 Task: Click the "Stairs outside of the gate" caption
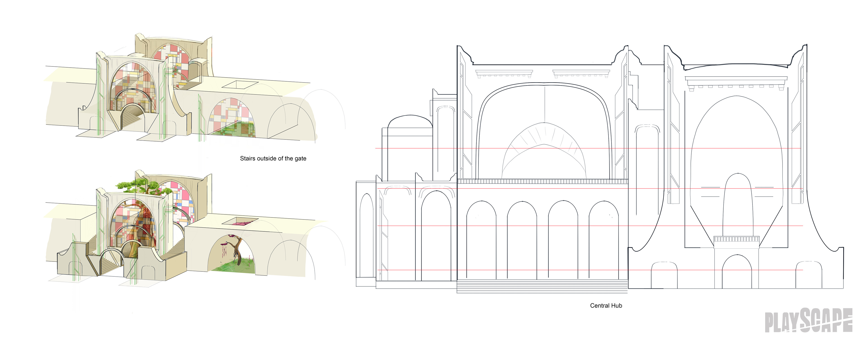coord(273,158)
